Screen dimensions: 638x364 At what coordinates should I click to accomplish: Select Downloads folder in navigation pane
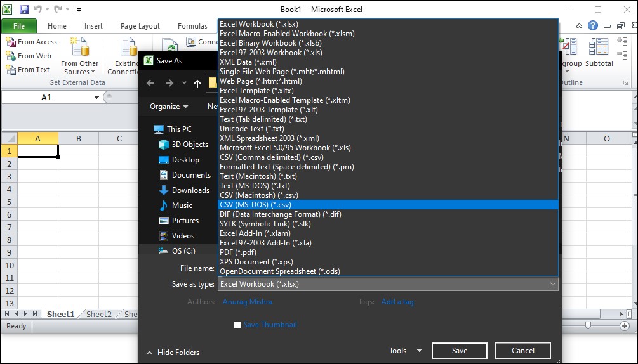[x=184, y=190]
